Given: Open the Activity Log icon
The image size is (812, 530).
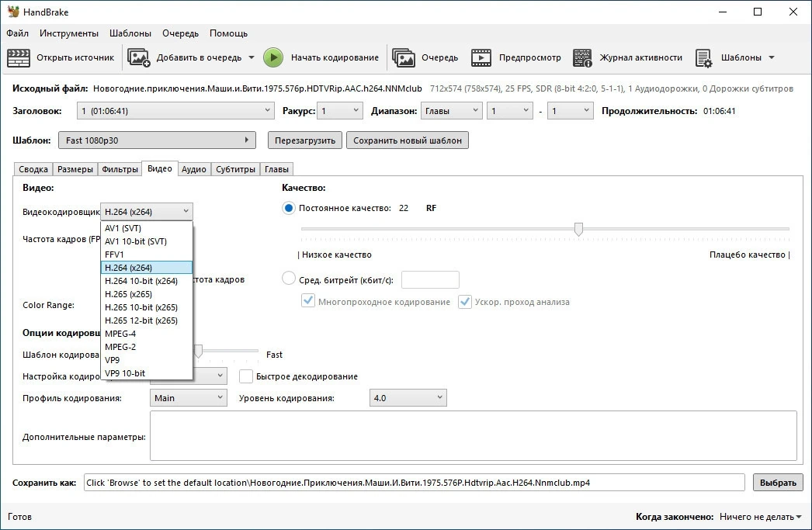Looking at the screenshot, I should tap(582, 57).
